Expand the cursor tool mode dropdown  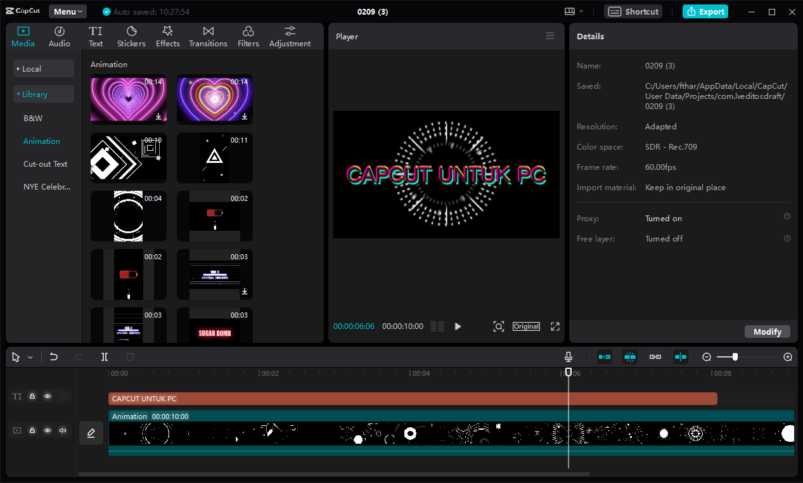click(x=30, y=358)
